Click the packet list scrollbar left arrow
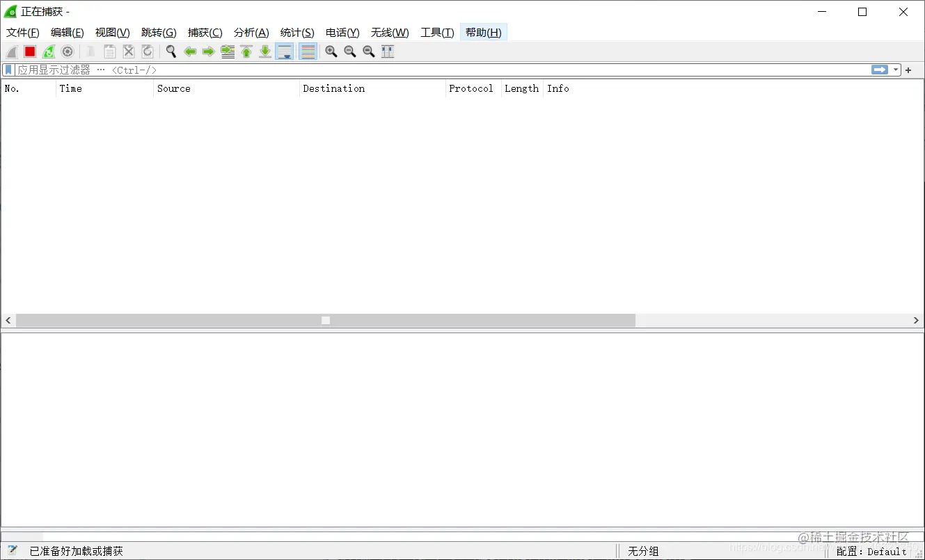 coord(8,321)
